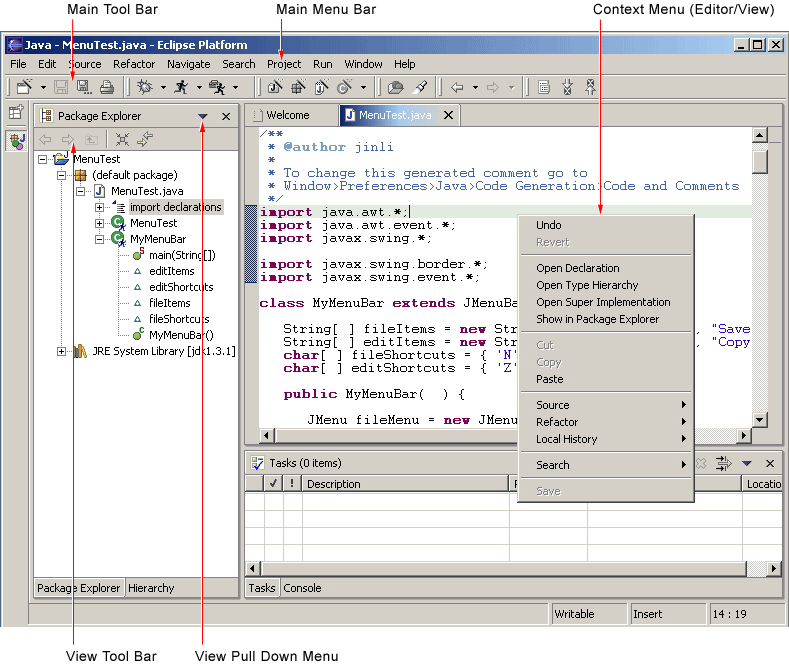Click the Search flashlight icon
The height and width of the screenshot is (664, 789).
(x=420, y=87)
